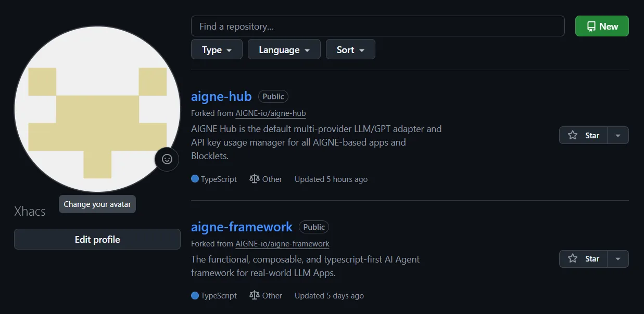This screenshot has height=314, width=644.
Task: Click the Edit profile button
Action: [97, 239]
